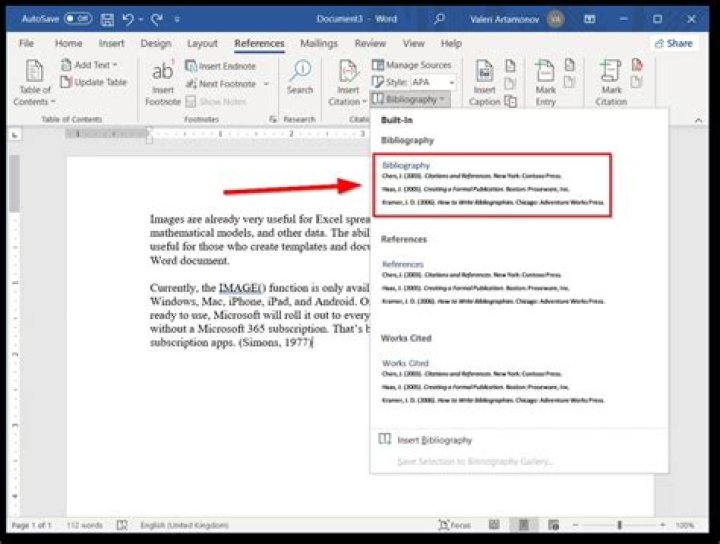Switch to Web Layout view
This screenshot has height=544, width=720.
pyautogui.click(x=553, y=525)
